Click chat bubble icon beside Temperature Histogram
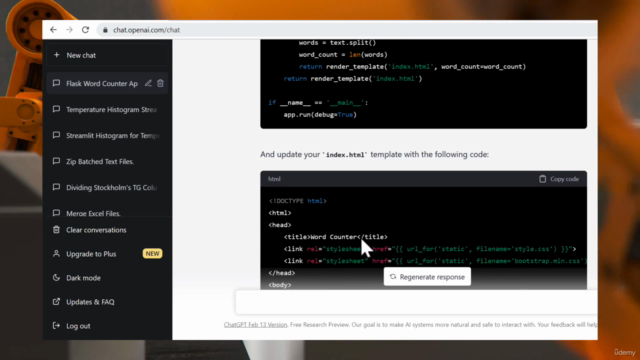640x360 pixels. click(x=56, y=109)
